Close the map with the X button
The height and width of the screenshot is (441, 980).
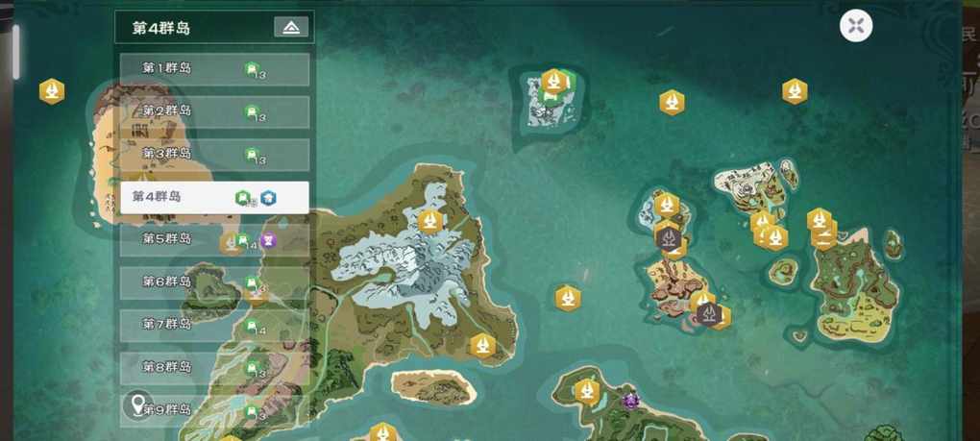(856, 26)
